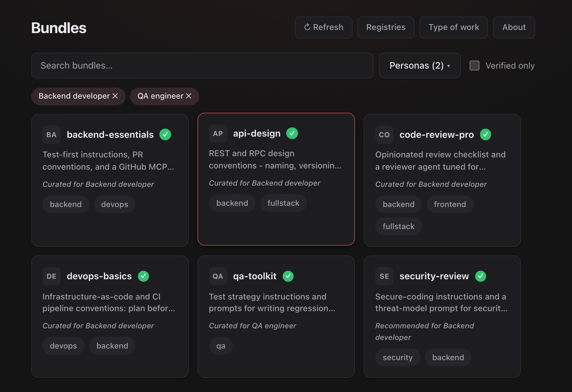Viewport: 572px width, 392px height.
Task: Click the verified checkmark on backend-essentials
Action: click(165, 134)
